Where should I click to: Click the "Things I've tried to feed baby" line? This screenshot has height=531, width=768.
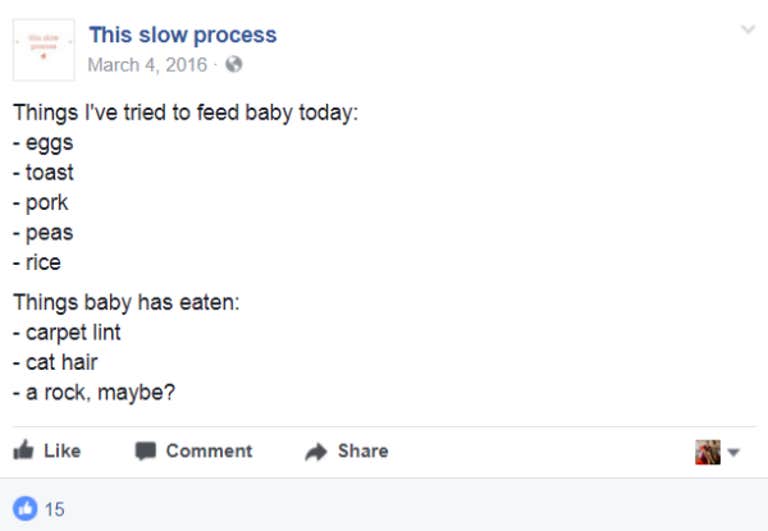[185, 112]
